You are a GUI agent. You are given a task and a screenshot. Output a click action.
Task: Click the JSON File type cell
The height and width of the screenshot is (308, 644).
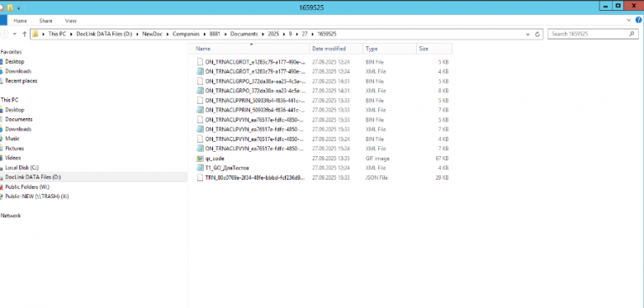(x=377, y=178)
